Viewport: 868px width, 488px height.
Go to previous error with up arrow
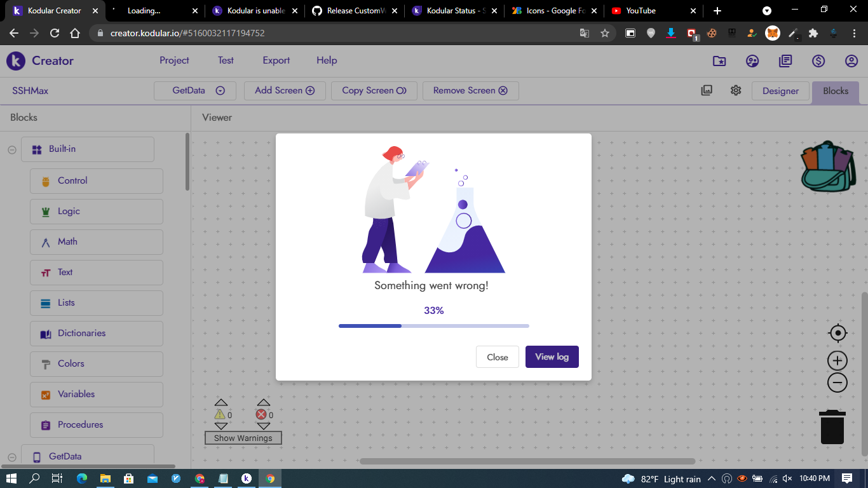(264, 402)
